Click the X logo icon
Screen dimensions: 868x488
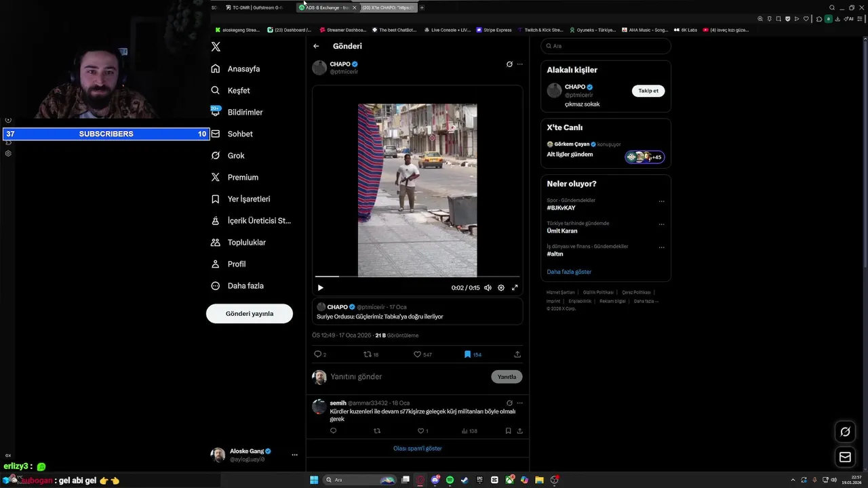click(x=216, y=47)
